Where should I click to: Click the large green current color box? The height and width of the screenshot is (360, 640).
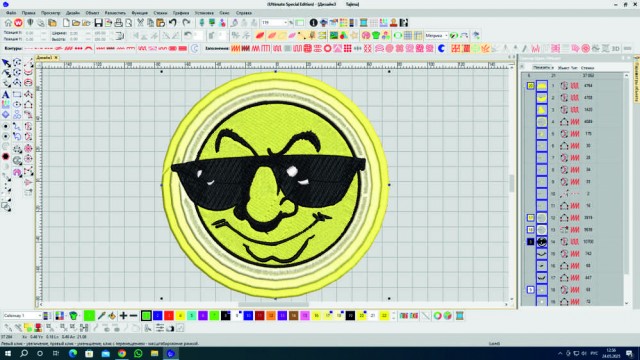(89, 316)
